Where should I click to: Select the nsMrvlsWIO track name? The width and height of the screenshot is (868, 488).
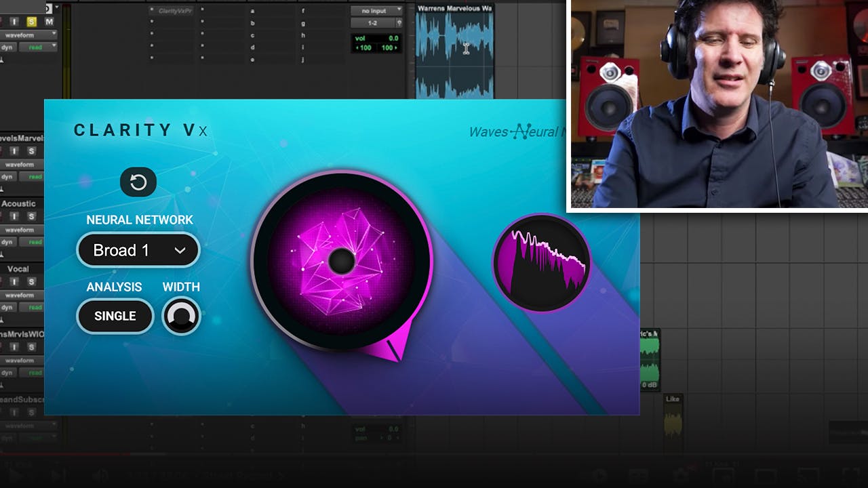pos(21,334)
